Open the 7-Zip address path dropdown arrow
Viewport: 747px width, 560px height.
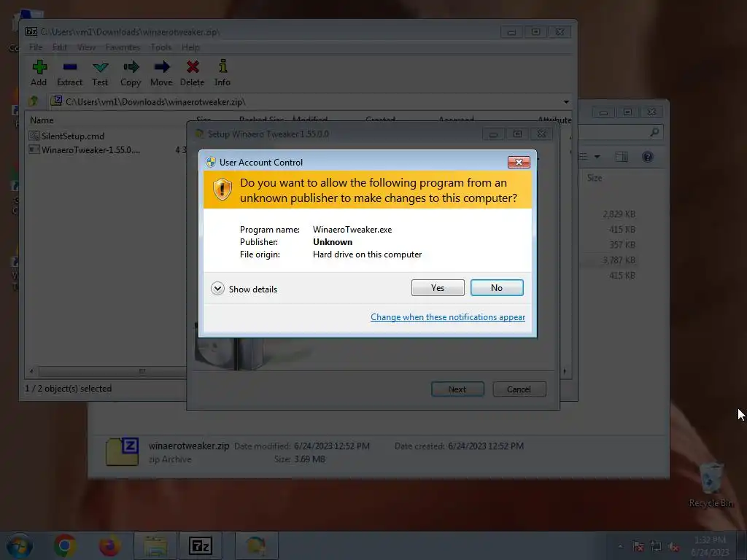pos(566,102)
